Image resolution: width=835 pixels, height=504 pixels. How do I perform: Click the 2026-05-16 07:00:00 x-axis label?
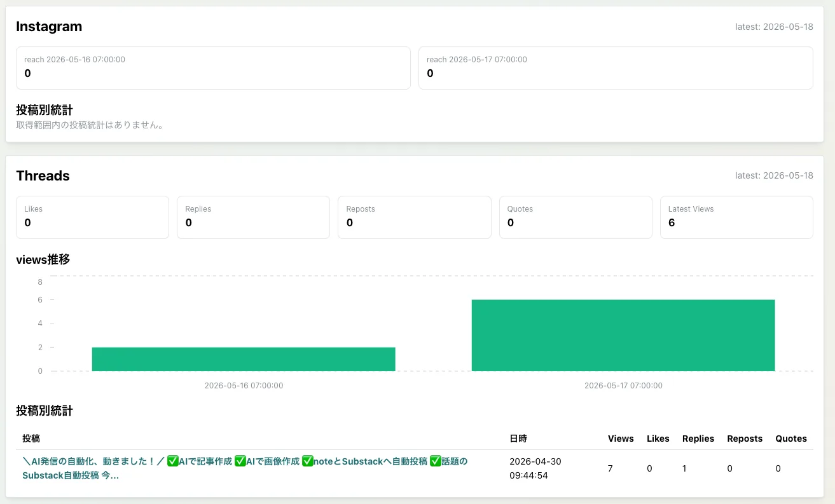[x=244, y=385]
